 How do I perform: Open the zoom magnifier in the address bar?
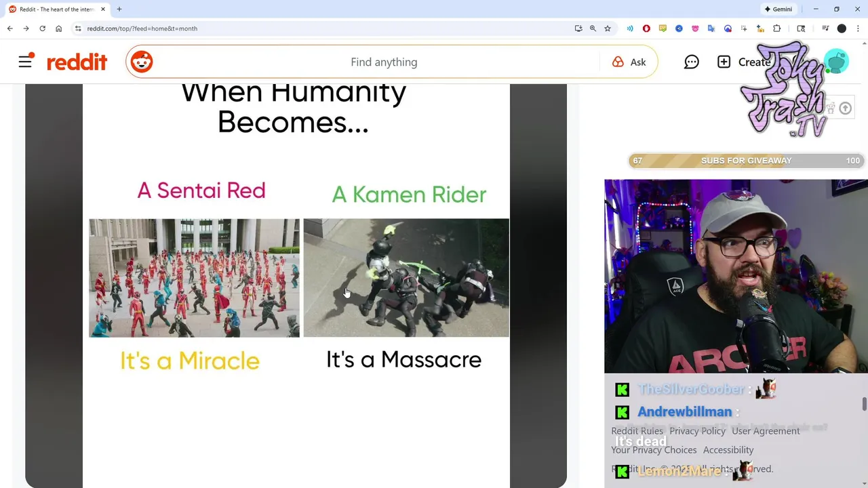click(x=593, y=28)
